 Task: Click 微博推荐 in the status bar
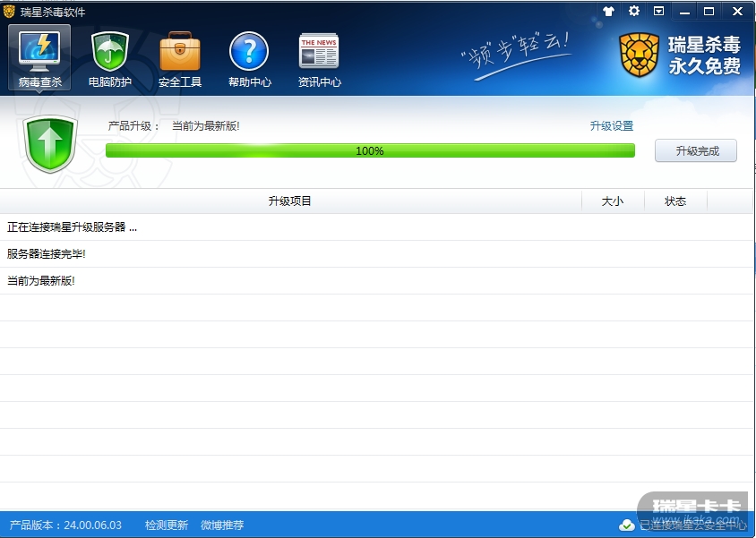(222, 525)
